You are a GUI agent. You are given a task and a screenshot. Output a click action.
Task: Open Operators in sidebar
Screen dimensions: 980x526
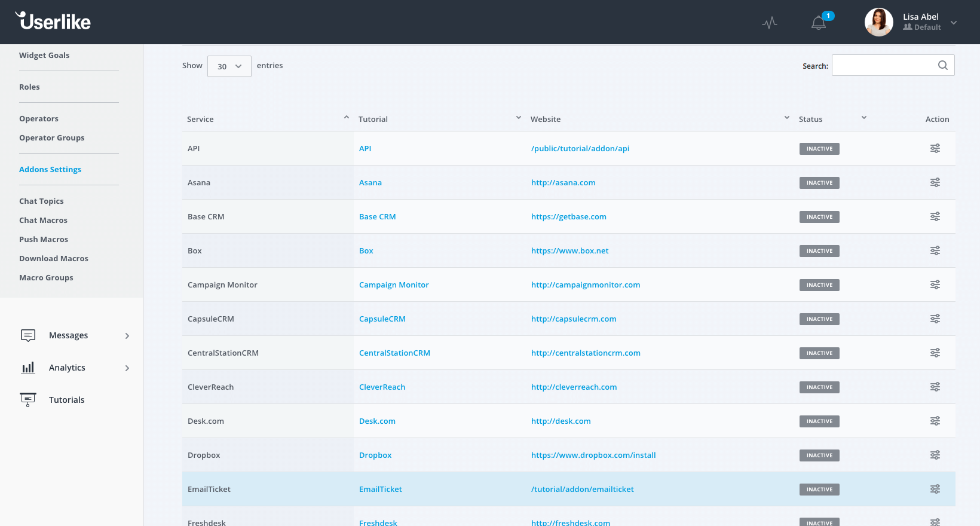39,118
